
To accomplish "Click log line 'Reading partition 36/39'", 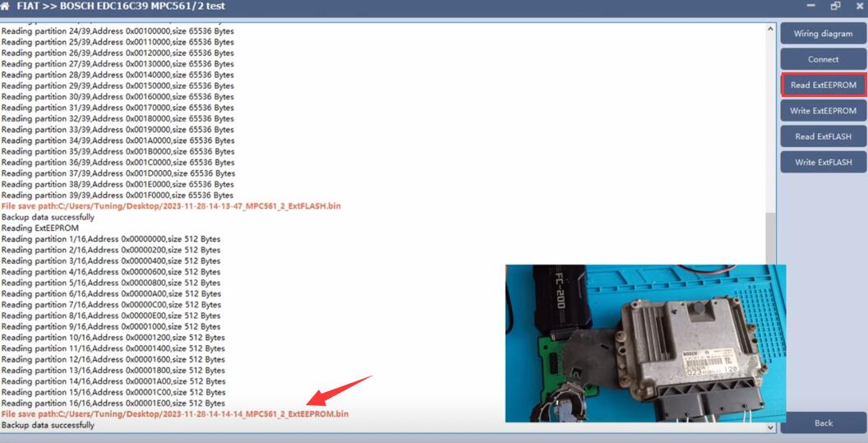I will tap(118, 162).
